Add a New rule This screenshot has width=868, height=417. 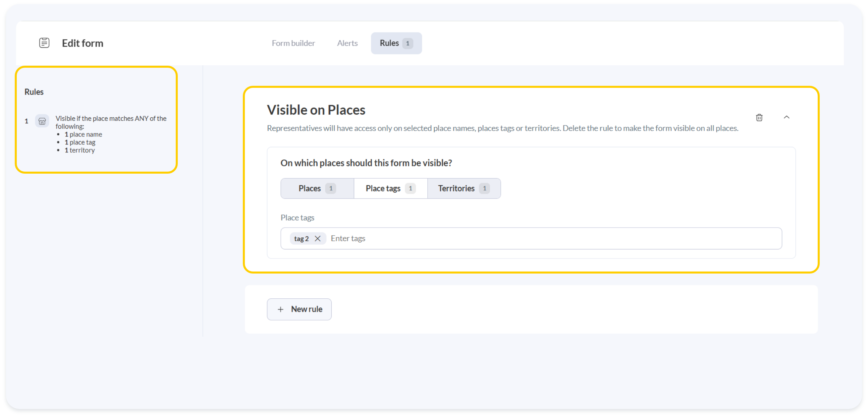(299, 309)
